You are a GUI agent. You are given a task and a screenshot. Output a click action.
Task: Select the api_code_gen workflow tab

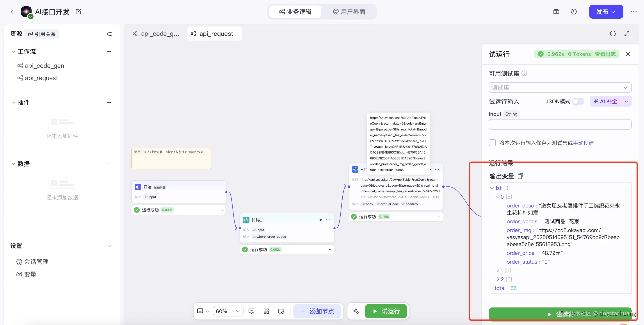click(x=156, y=34)
